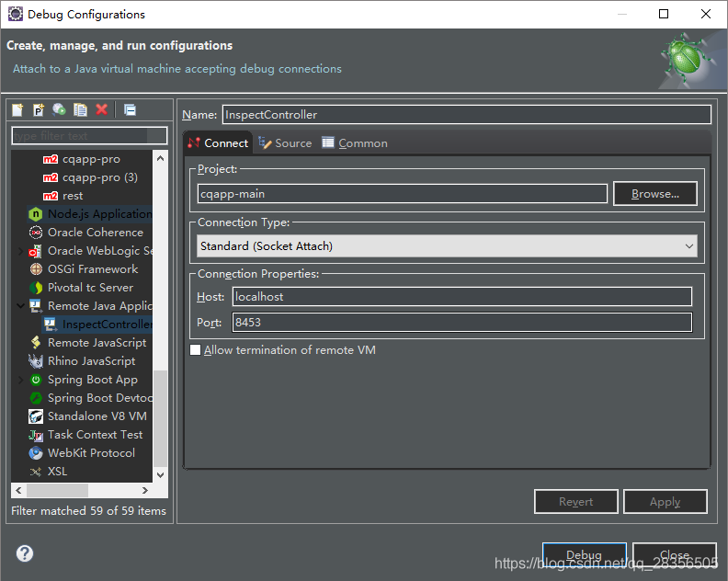Screen dimensions: 728x581
Task: Click the horizontal scroll right arrow
Action: [x=145, y=490]
